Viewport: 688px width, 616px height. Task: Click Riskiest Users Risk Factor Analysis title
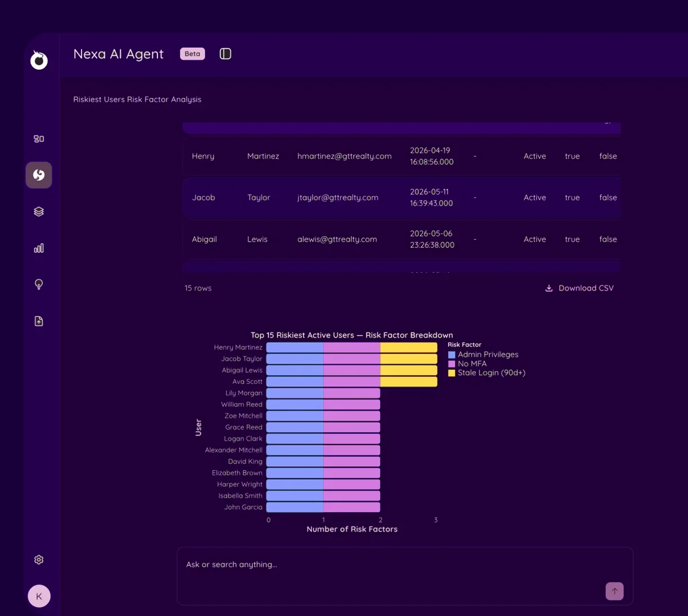137,99
